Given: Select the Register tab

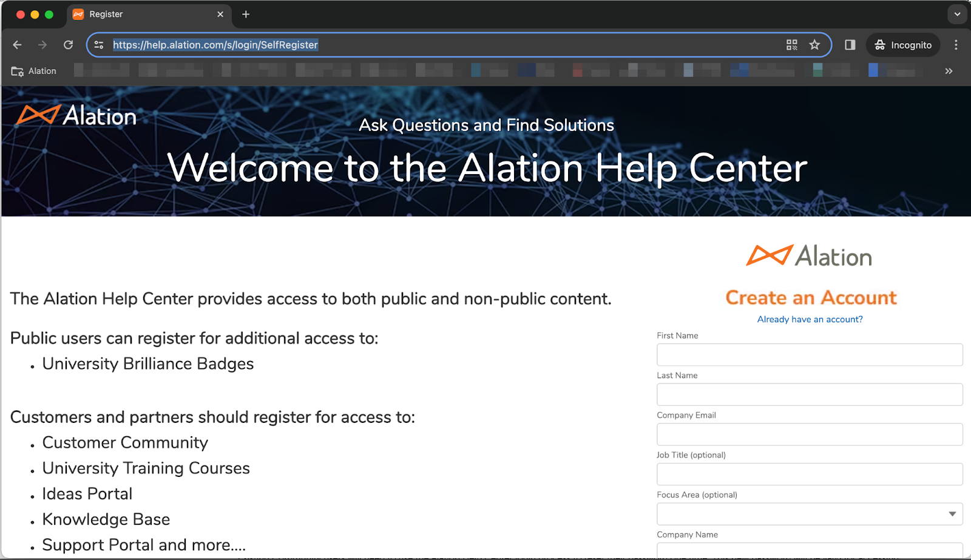Looking at the screenshot, I should coord(149,14).
